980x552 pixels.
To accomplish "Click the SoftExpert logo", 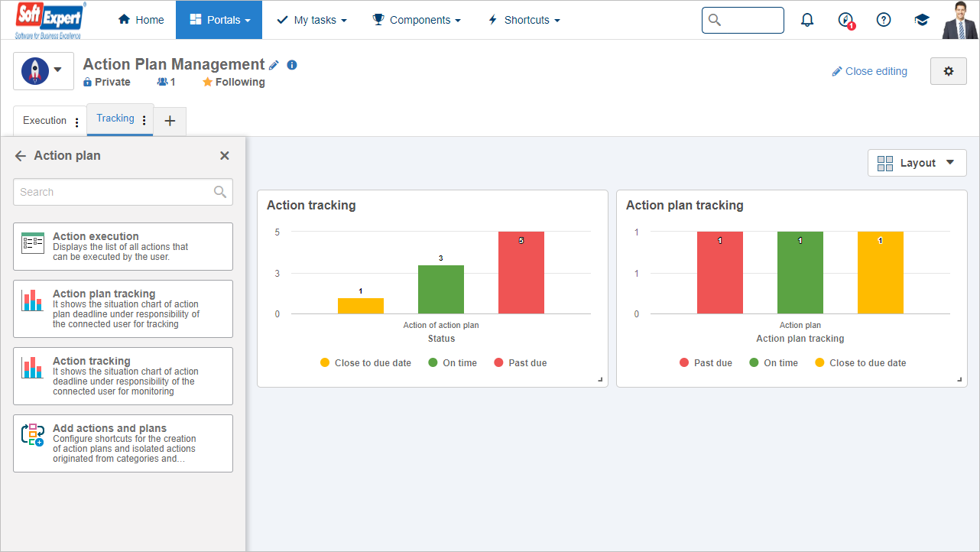I will 51,20.
